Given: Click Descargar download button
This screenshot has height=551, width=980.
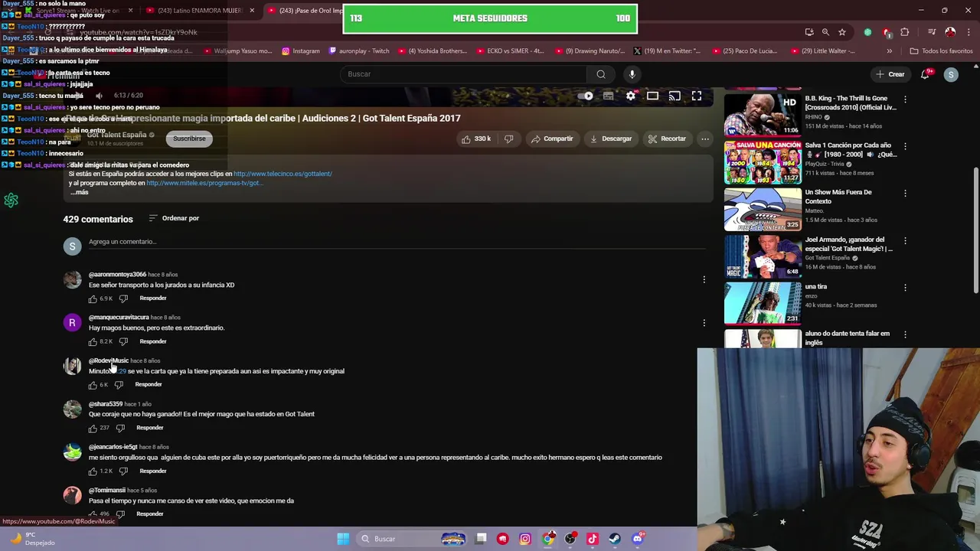Looking at the screenshot, I should 610,139.
